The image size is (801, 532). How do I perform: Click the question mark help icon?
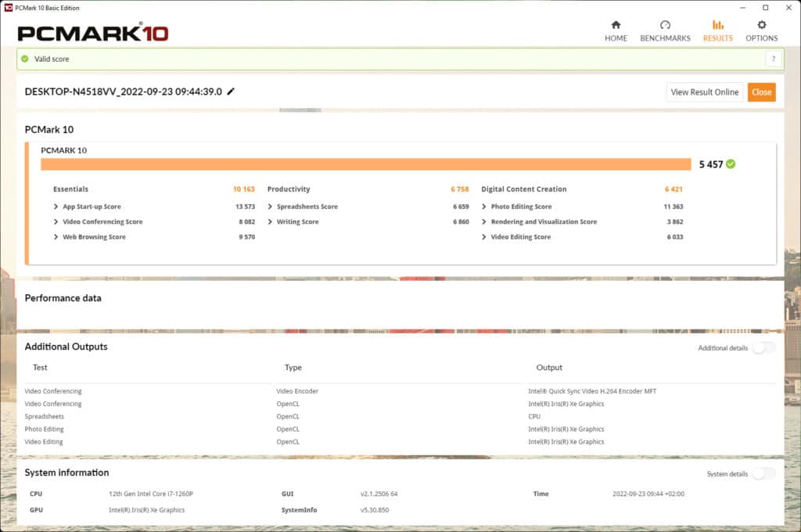click(774, 59)
